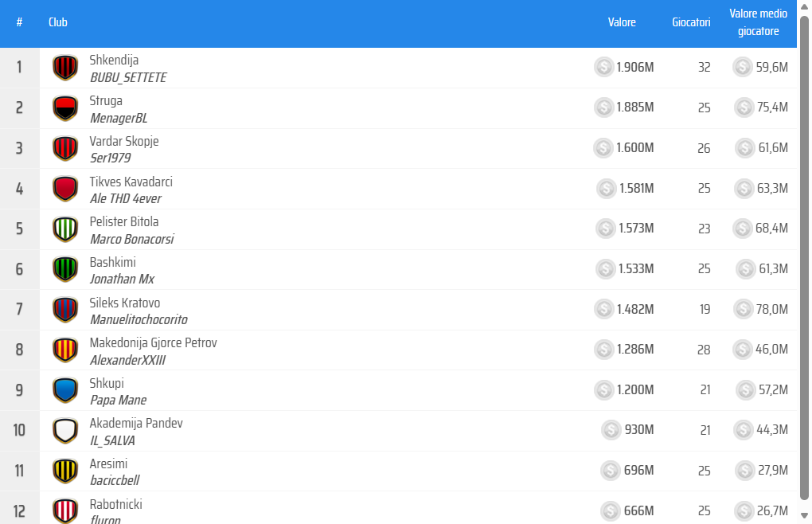The image size is (812, 524).
Task: Click the Shkendija club crest
Action: pos(64,67)
